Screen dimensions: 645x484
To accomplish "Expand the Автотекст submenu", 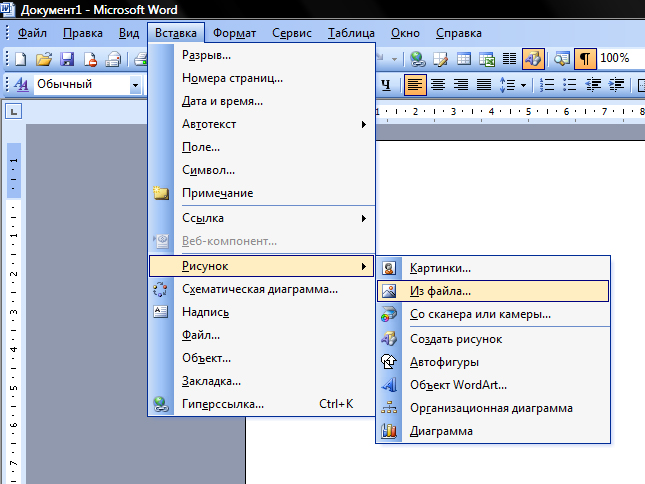I will pyautogui.click(x=262, y=124).
